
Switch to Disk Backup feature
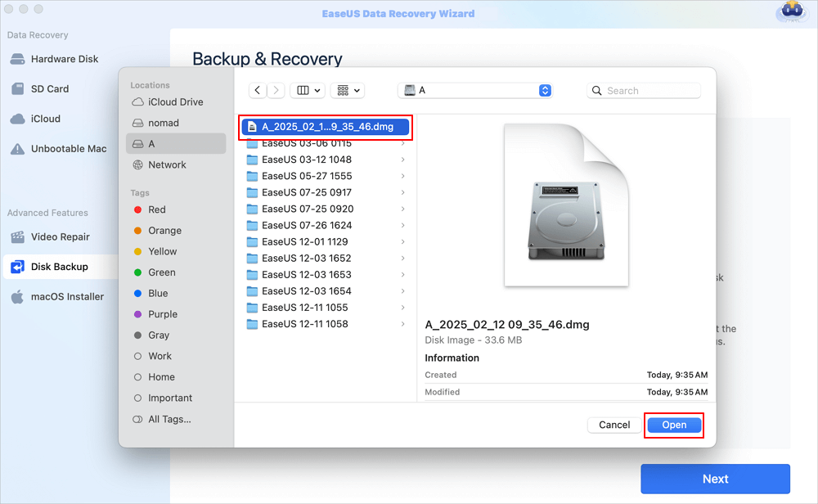coord(61,267)
